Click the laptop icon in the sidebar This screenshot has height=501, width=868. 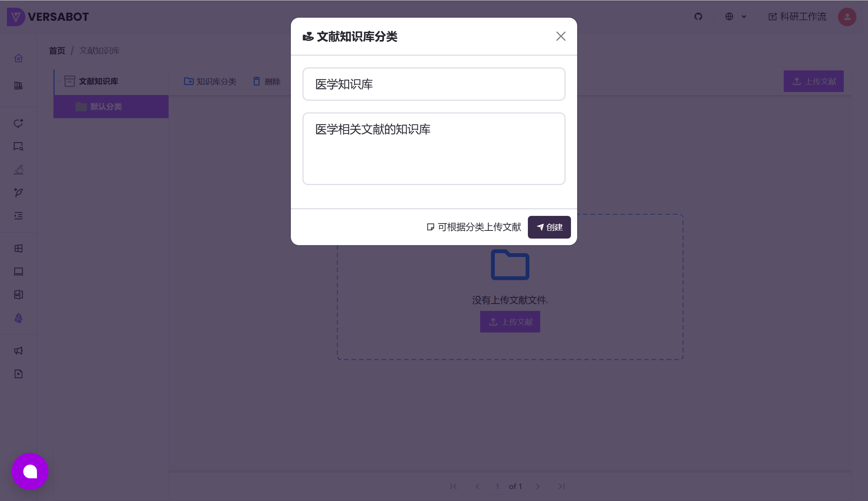pos(18,271)
